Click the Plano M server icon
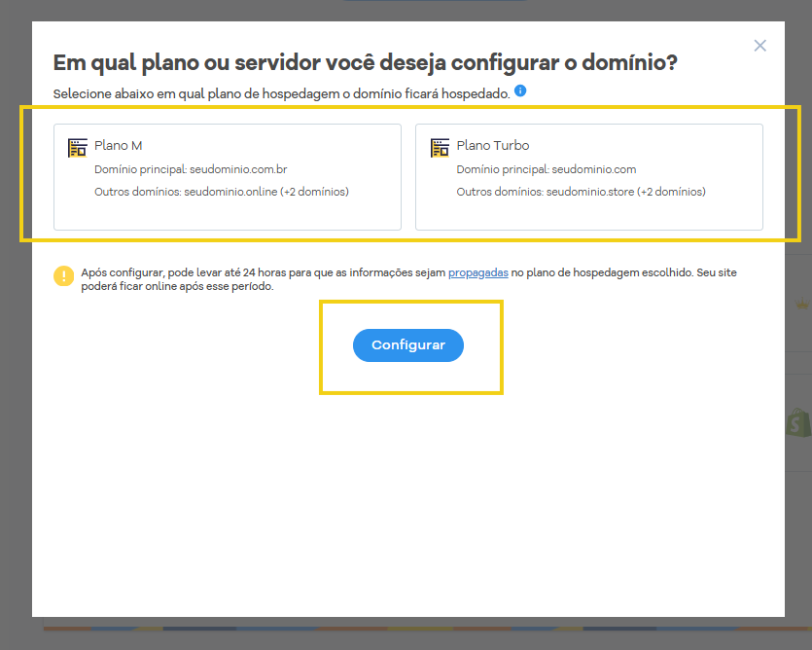This screenshot has height=650, width=812. coord(78,148)
